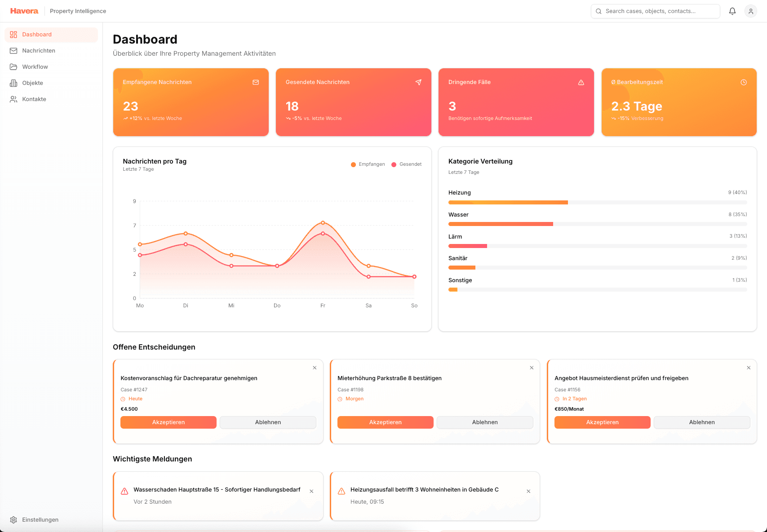Open Einstellungen via gear icon
Image resolution: width=767 pixels, height=532 pixels.
tap(13, 520)
